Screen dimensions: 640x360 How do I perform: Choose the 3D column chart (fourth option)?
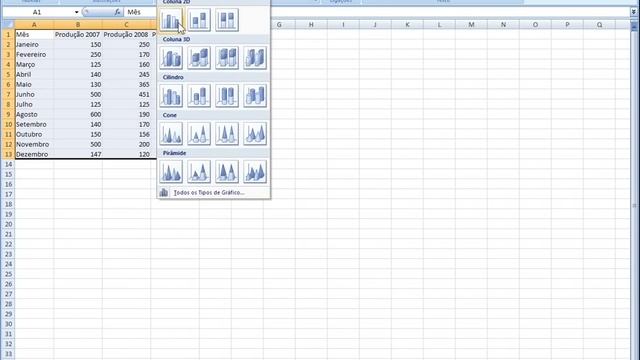255,58
